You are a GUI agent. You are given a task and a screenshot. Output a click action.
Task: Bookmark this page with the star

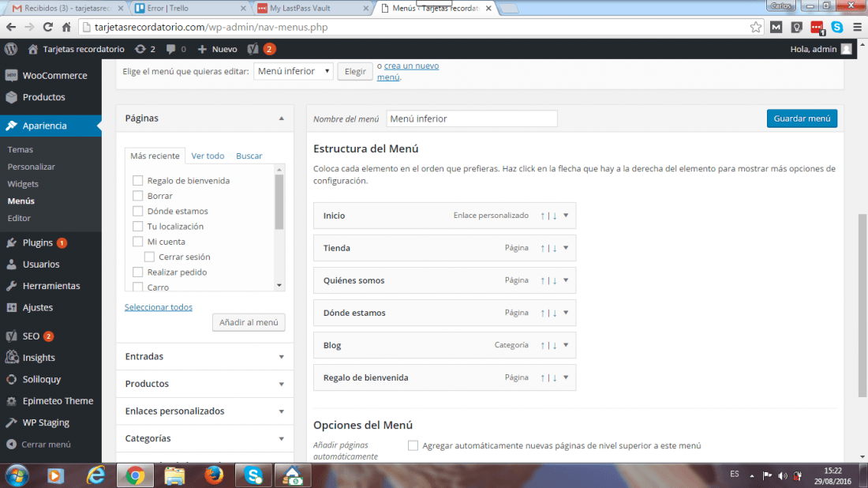[x=756, y=27]
